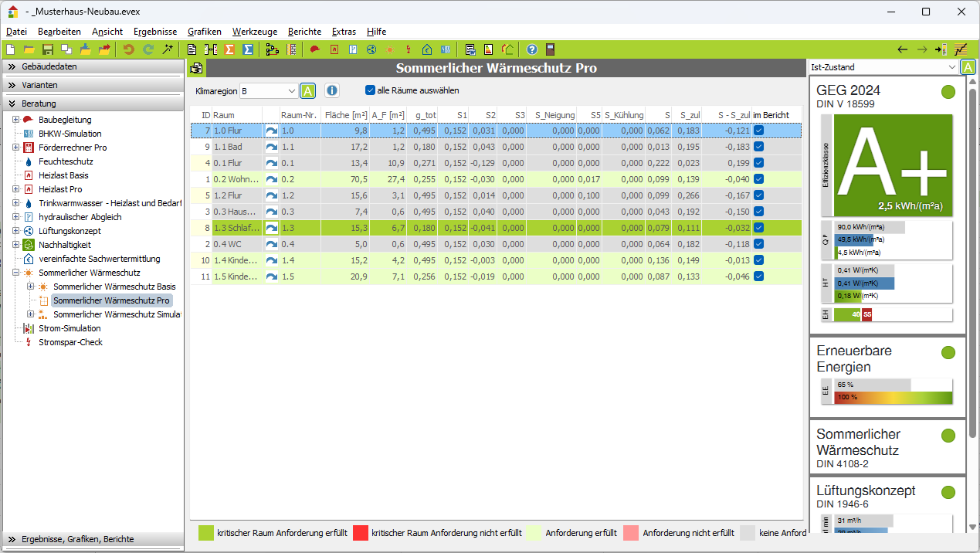Screen dimensions: 980x553
Task: Navigate back with the left arrow icon
Action: 902,49
